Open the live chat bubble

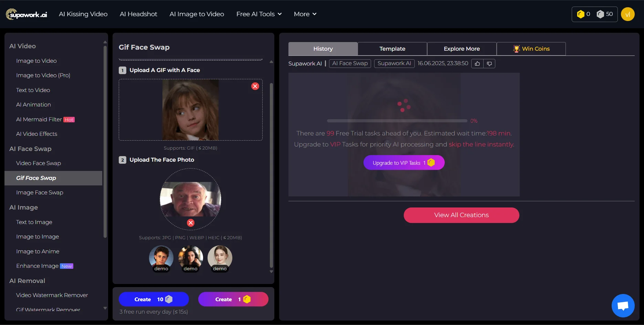click(623, 306)
